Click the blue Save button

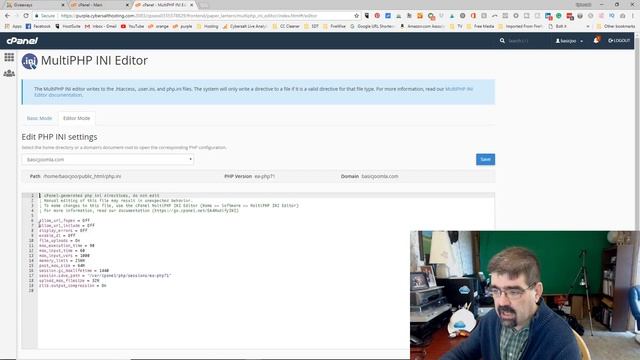click(x=485, y=160)
